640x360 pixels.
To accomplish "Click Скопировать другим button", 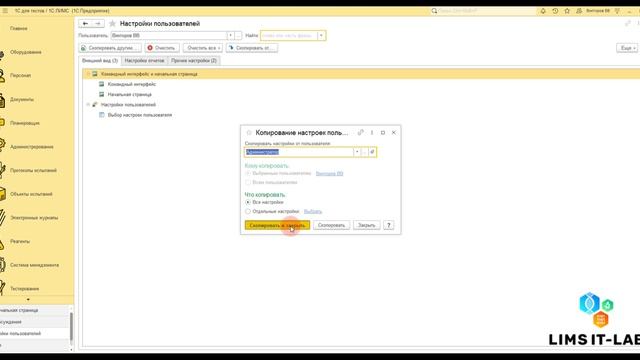I will pyautogui.click(x=110, y=48).
